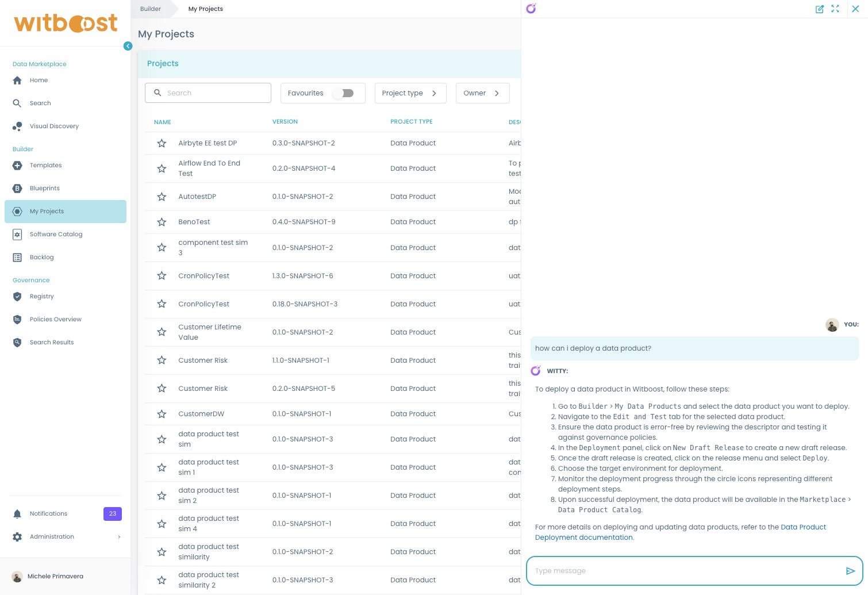The height and width of the screenshot is (595, 868).
Task: Go to Templates in Builder menu
Action: tap(45, 166)
